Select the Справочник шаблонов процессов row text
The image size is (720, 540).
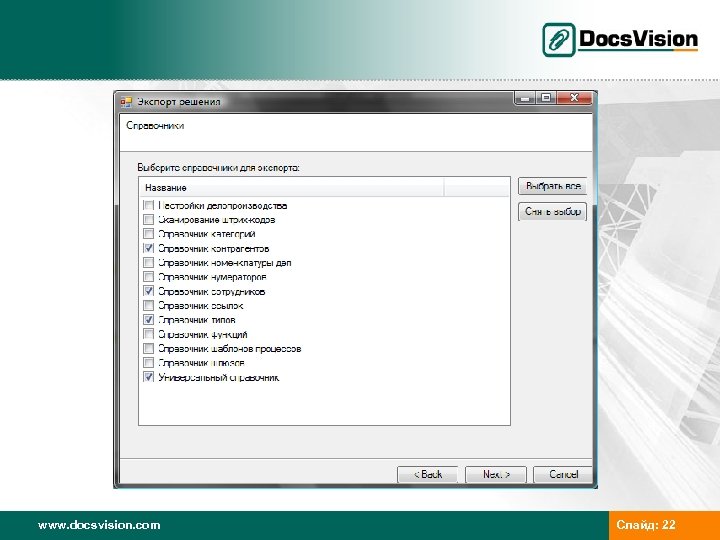point(230,349)
